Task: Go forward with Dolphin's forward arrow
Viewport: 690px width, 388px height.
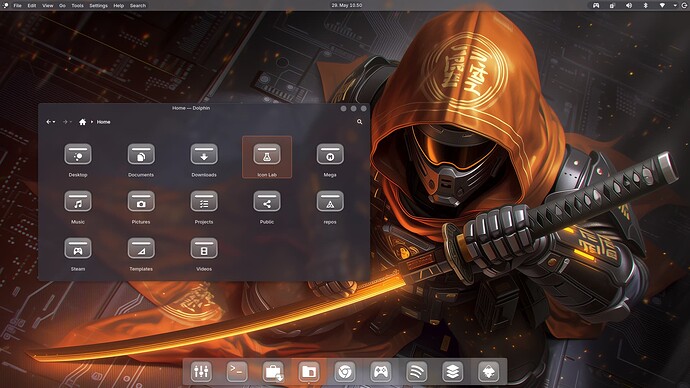Action: [65, 122]
